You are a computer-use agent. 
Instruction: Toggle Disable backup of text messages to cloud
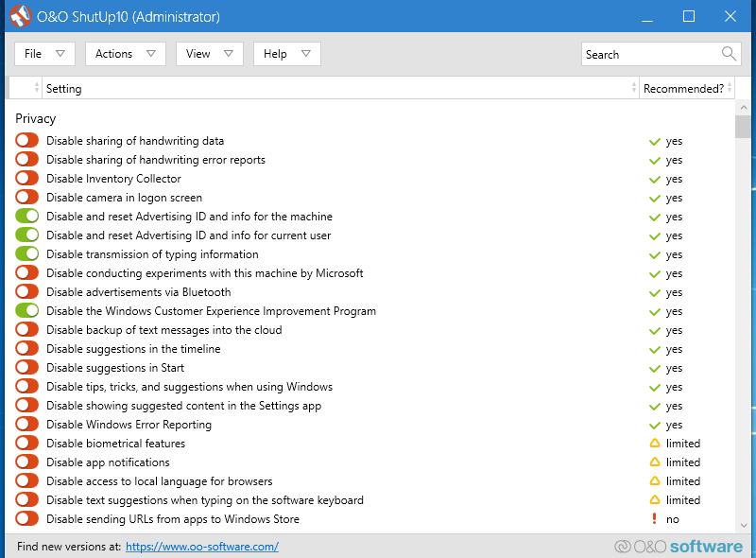pyautogui.click(x=26, y=329)
